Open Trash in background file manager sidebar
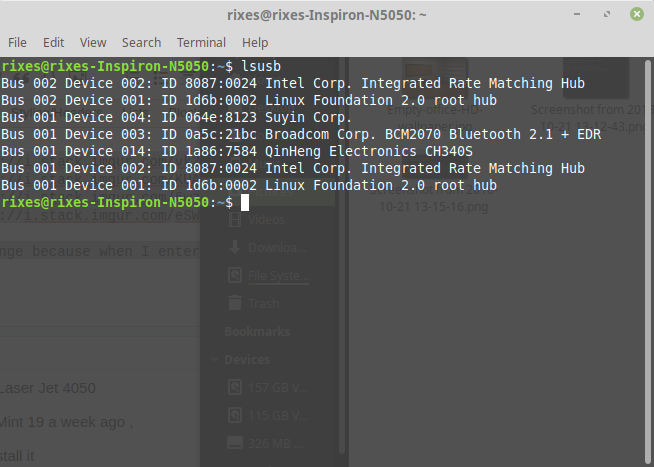This screenshot has width=654, height=467. pyautogui.click(x=263, y=304)
